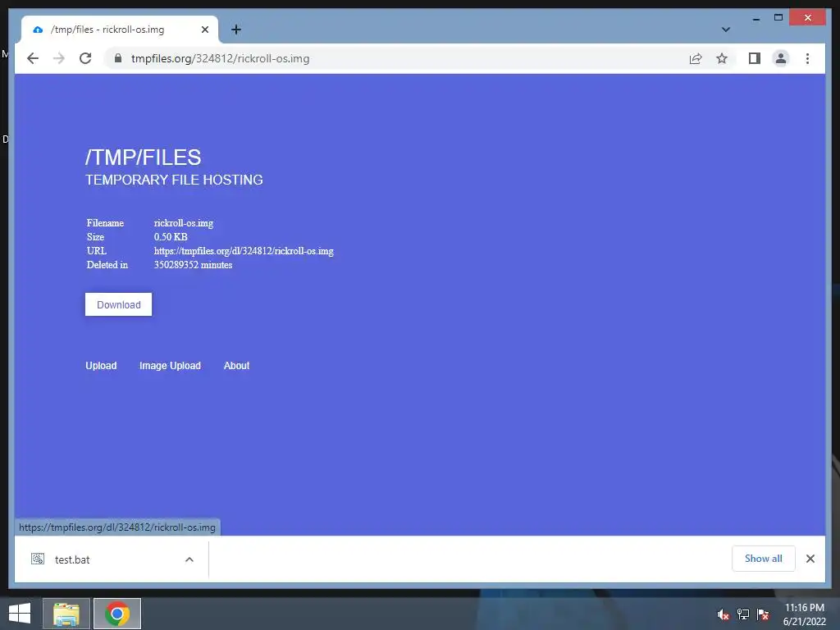Screen dimensions: 840x630
Task: Click the size value 0.50 KB
Action: pyautogui.click(x=171, y=237)
